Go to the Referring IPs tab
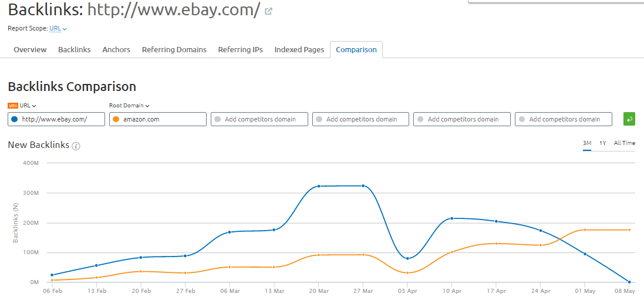Viewport: 644px width, 307px height. pos(240,50)
